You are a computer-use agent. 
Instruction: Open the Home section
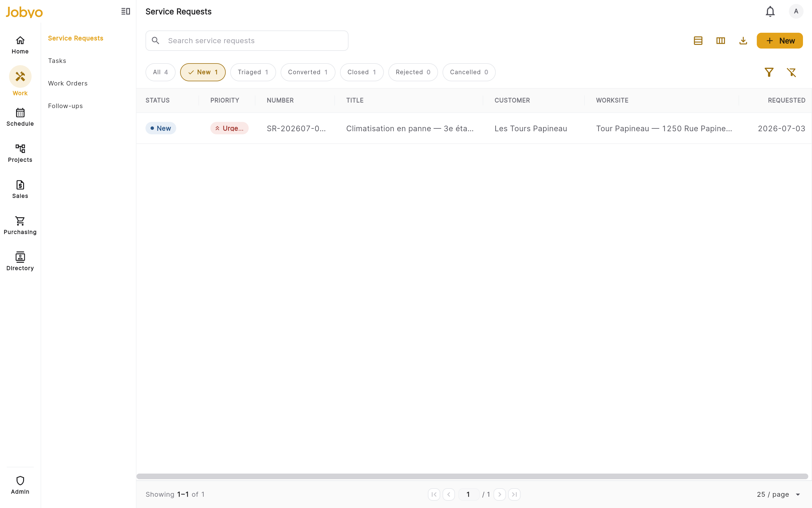click(x=20, y=45)
